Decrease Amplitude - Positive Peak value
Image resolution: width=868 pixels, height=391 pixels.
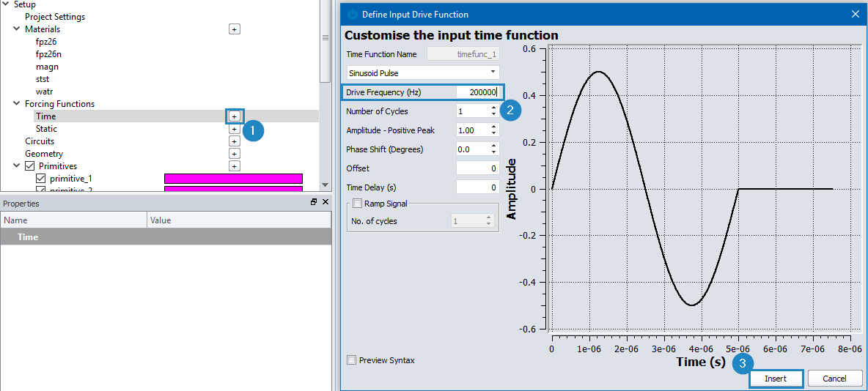coord(494,133)
